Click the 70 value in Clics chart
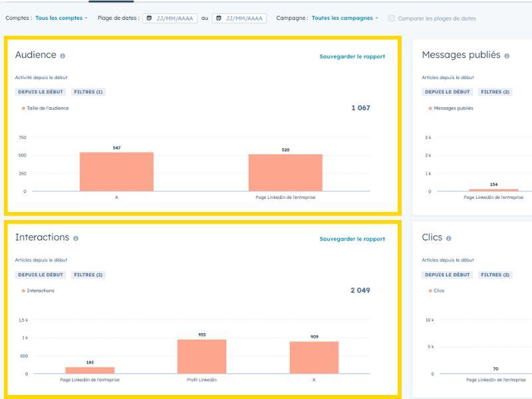The image size is (532, 399). pyautogui.click(x=495, y=369)
